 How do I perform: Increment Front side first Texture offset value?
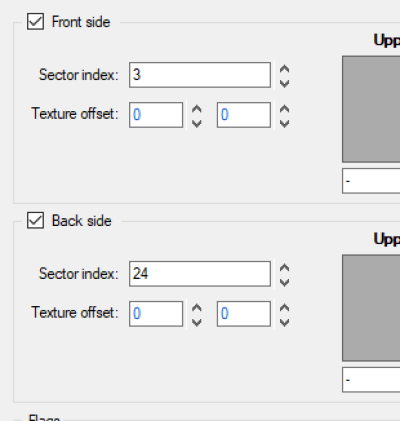tap(197, 109)
